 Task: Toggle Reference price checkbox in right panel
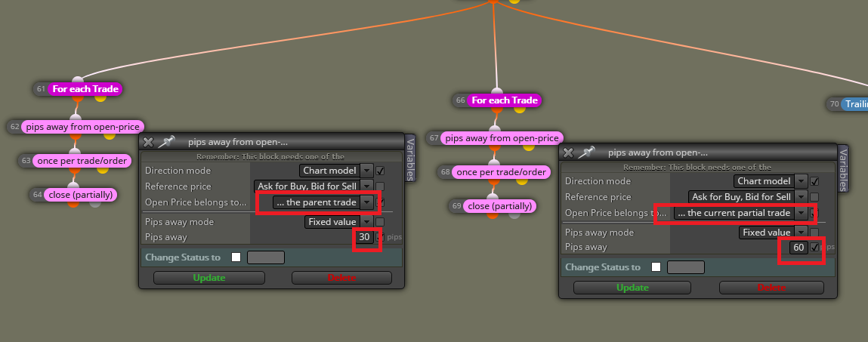click(814, 196)
